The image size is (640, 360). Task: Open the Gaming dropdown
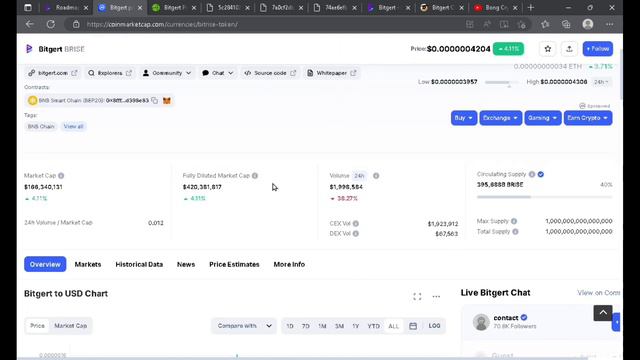[x=542, y=118]
